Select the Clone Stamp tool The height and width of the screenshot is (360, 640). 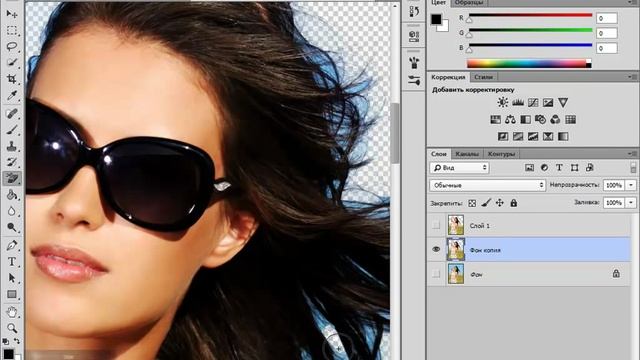point(11,146)
